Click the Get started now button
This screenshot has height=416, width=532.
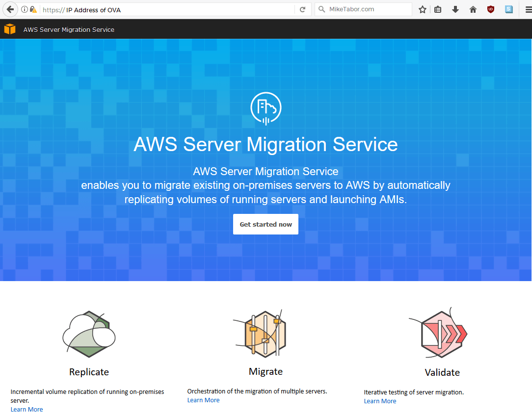coord(266,224)
